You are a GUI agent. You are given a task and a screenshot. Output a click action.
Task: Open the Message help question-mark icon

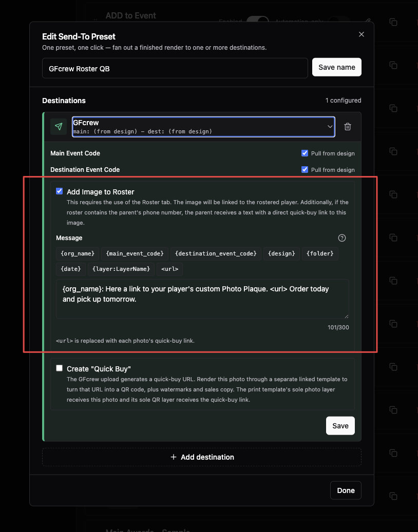pyautogui.click(x=342, y=238)
